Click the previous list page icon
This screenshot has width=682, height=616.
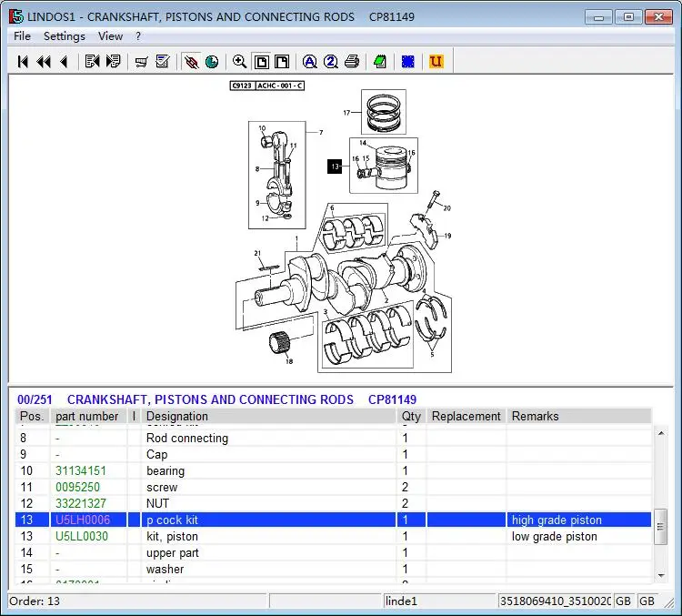point(92,62)
